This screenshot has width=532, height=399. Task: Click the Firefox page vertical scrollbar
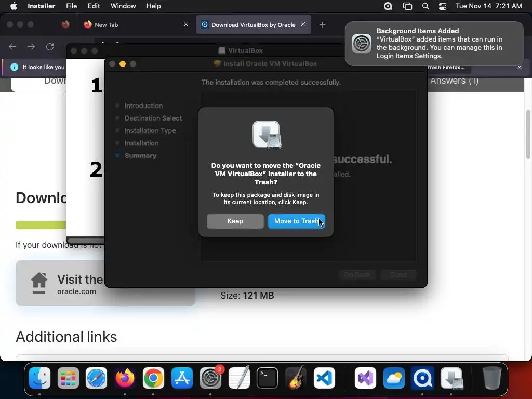point(528,134)
